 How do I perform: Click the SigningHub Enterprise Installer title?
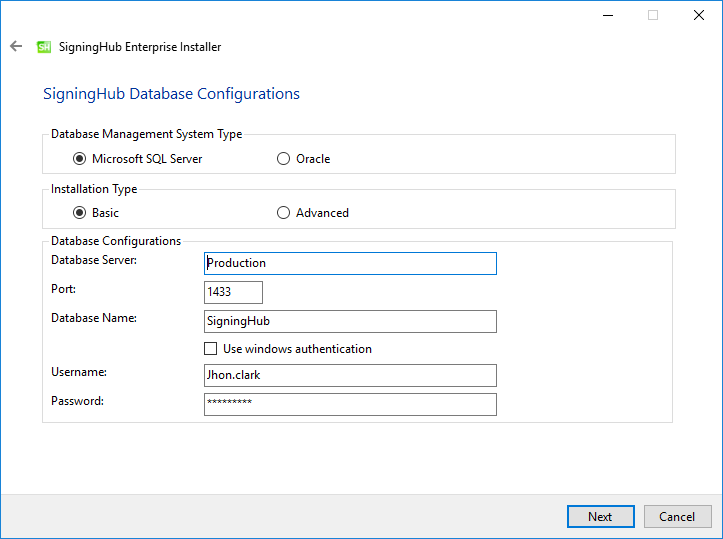point(140,47)
